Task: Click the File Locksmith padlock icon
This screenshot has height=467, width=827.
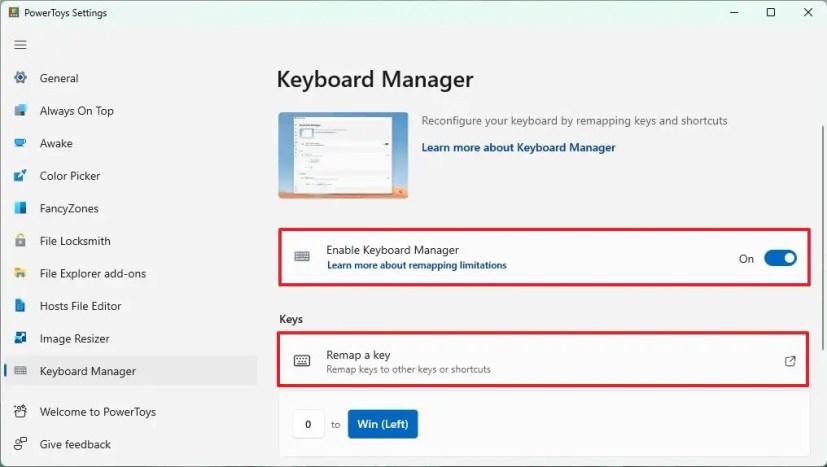Action: pyautogui.click(x=20, y=241)
